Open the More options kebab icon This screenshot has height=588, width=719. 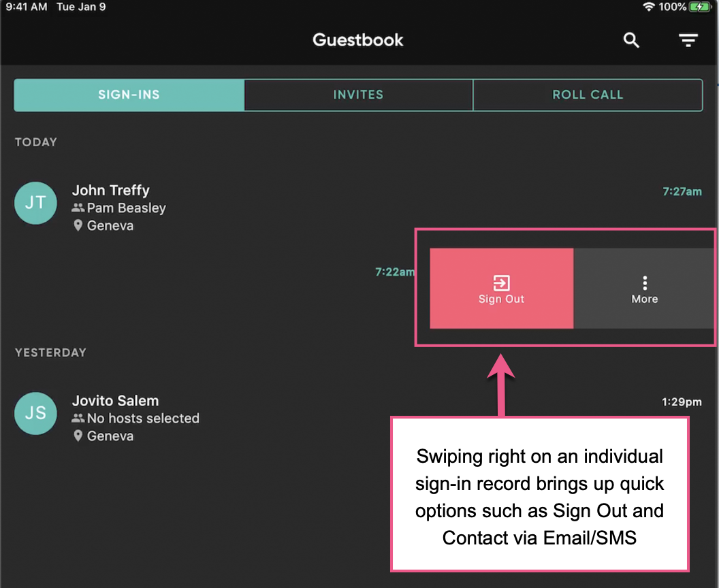coord(644,282)
